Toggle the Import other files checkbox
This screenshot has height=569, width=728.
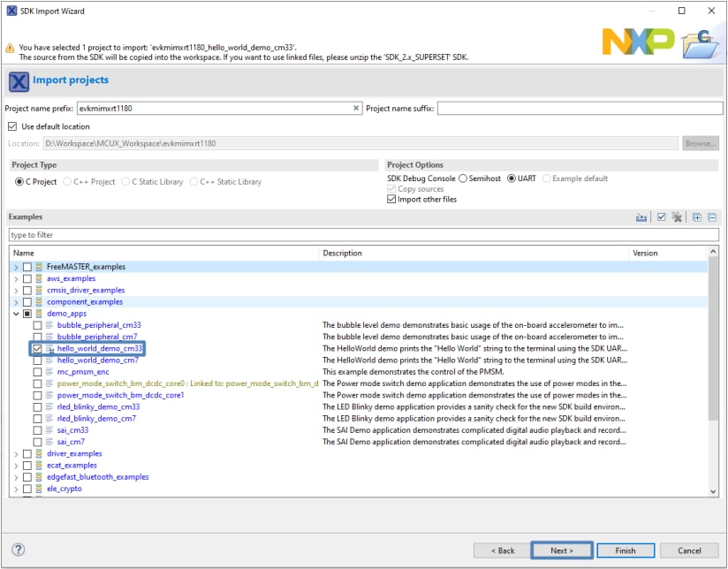tap(391, 200)
